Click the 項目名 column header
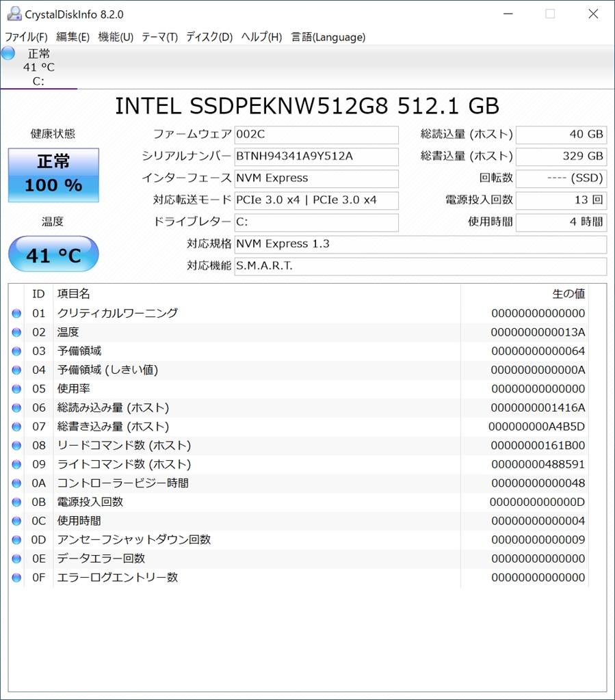The width and height of the screenshot is (615, 700). pyautogui.click(x=74, y=294)
